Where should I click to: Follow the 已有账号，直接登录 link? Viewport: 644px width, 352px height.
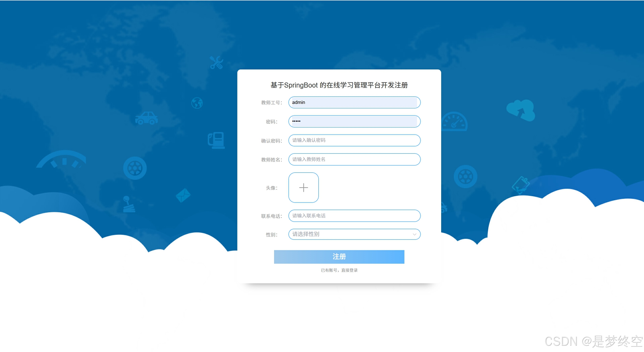point(339,270)
